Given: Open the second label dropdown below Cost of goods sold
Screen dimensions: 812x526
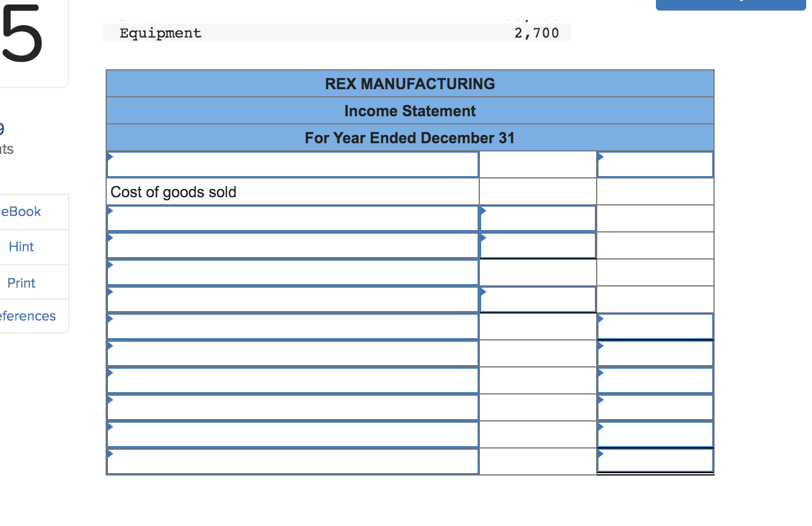Looking at the screenshot, I should [x=293, y=245].
